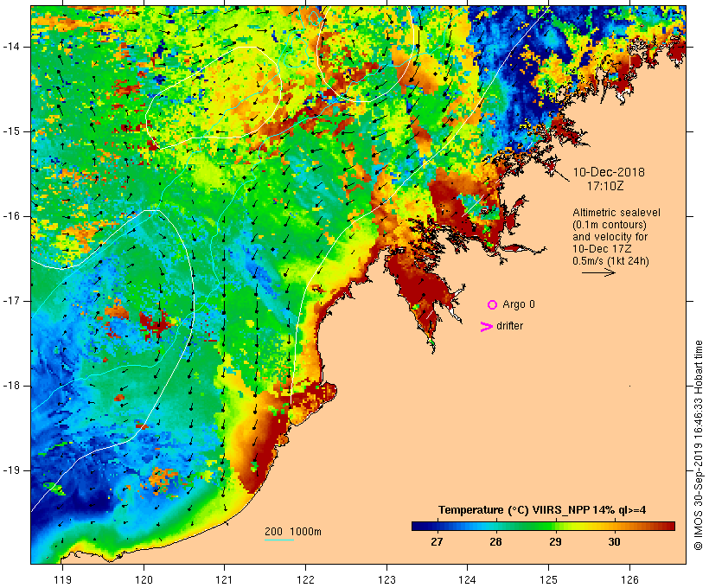Click the 'Temperature (°C) VIIRS_NPP 14% ql>=4' title
709x588 pixels.
(x=542, y=510)
